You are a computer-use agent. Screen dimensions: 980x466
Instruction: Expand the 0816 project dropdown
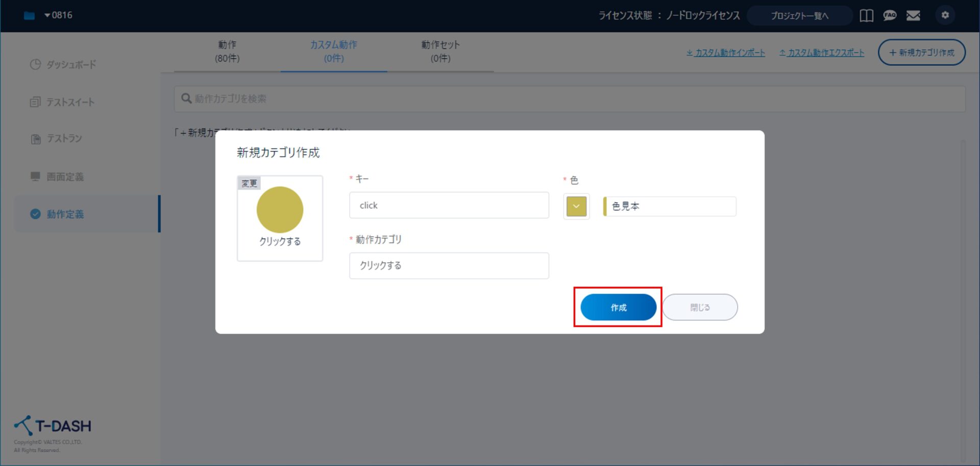click(58, 15)
